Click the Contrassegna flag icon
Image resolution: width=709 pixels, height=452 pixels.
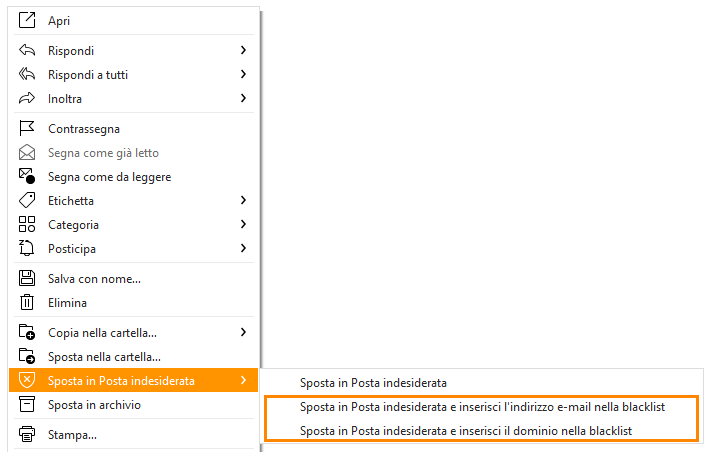pos(27,128)
